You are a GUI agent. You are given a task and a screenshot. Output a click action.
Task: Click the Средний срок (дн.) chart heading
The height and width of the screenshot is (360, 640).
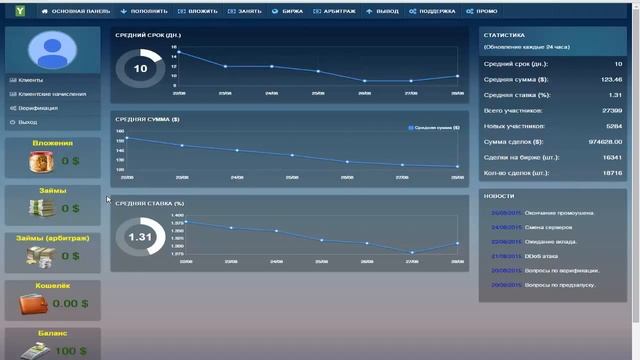click(148, 36)
